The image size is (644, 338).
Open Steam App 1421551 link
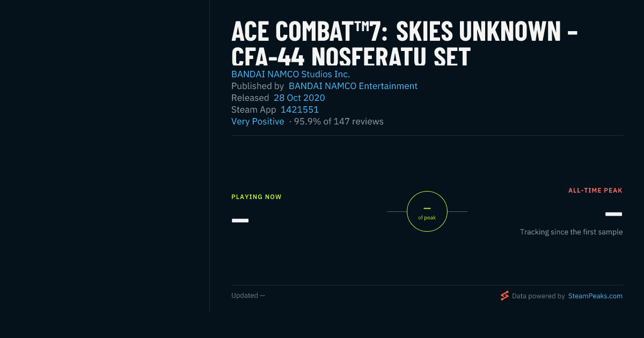[299, 109]
